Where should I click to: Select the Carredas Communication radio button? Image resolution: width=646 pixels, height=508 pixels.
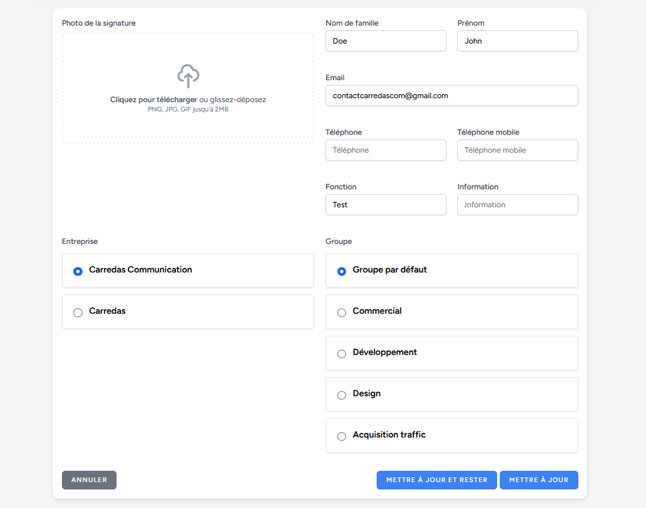coord(78,271)
